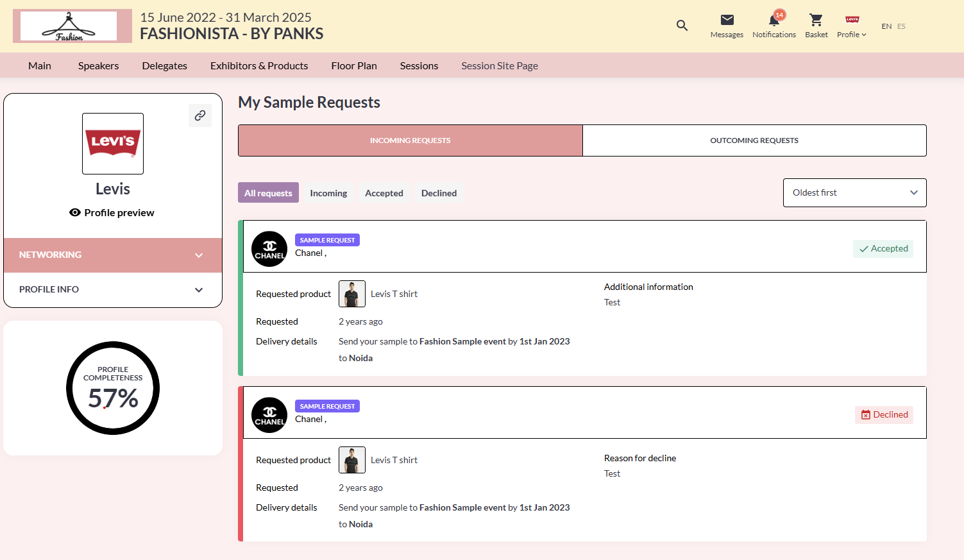
Task: Switch to Outcoming Requests tab
Action: click(x=754, y=140)
